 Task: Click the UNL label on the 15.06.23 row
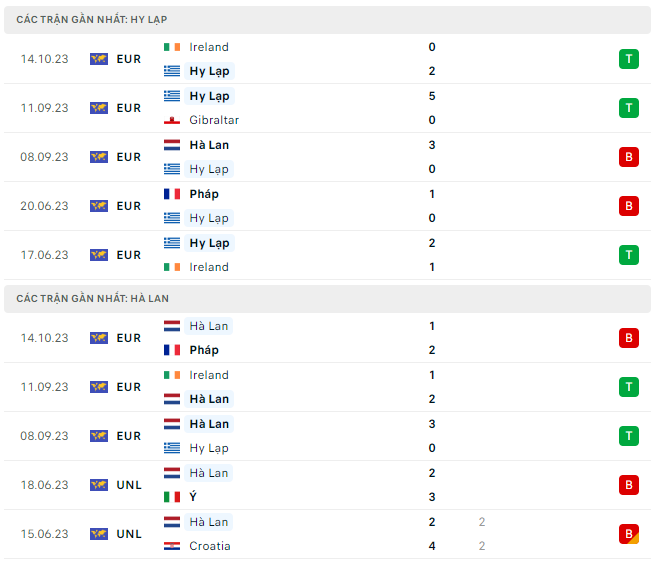pyautogui.click(x=128, y=534)
